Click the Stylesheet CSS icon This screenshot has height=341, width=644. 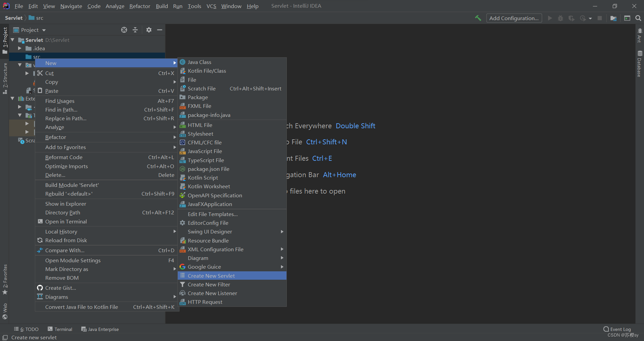(182, 134)
